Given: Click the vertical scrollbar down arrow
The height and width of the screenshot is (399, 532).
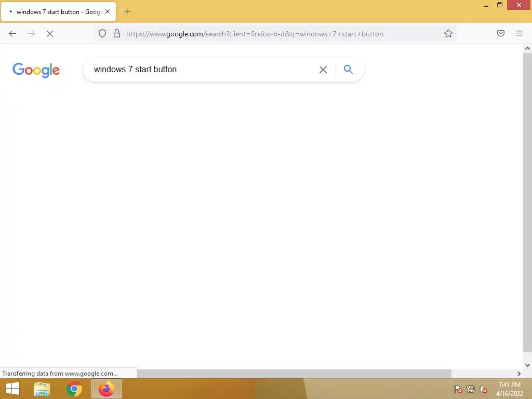Looking at the screenshot, I should [527, 365].
